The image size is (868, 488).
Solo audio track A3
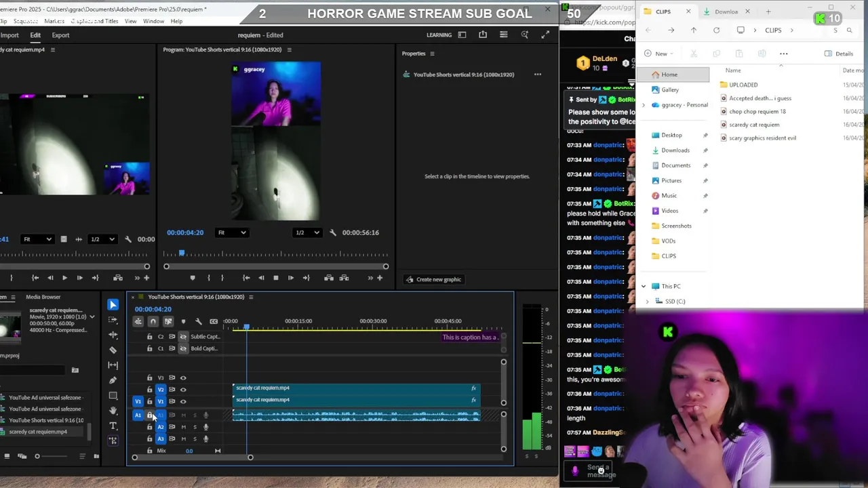point(195,439)
